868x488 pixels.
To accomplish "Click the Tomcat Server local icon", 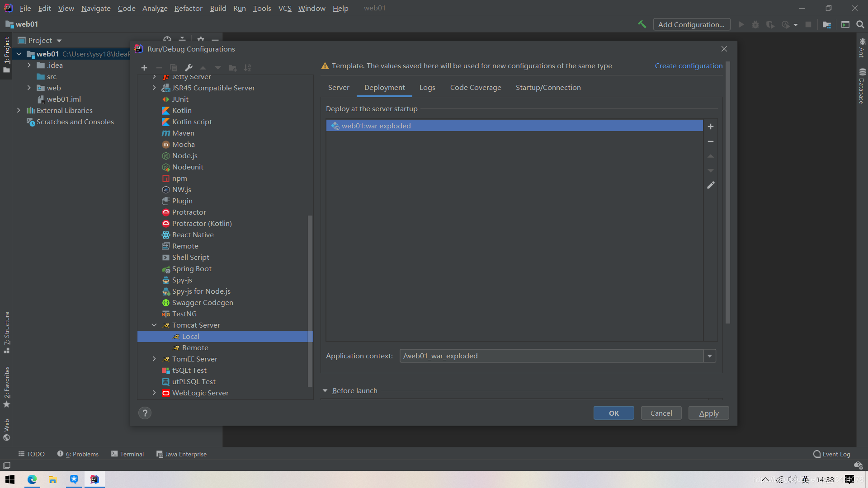I will coord(176,336).
